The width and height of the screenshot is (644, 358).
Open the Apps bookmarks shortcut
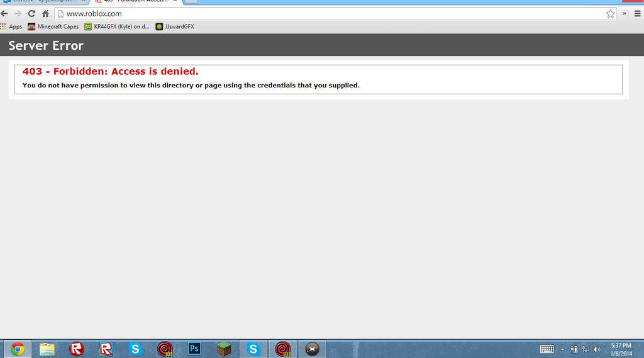[11, 26]
